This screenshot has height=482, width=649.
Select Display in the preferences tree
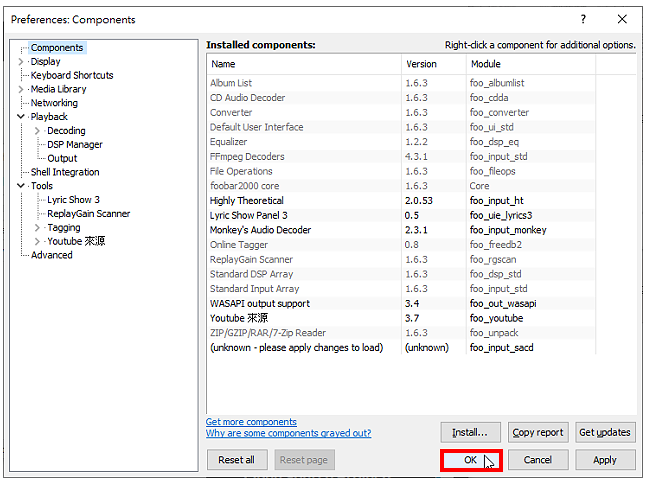coord(46,62)
